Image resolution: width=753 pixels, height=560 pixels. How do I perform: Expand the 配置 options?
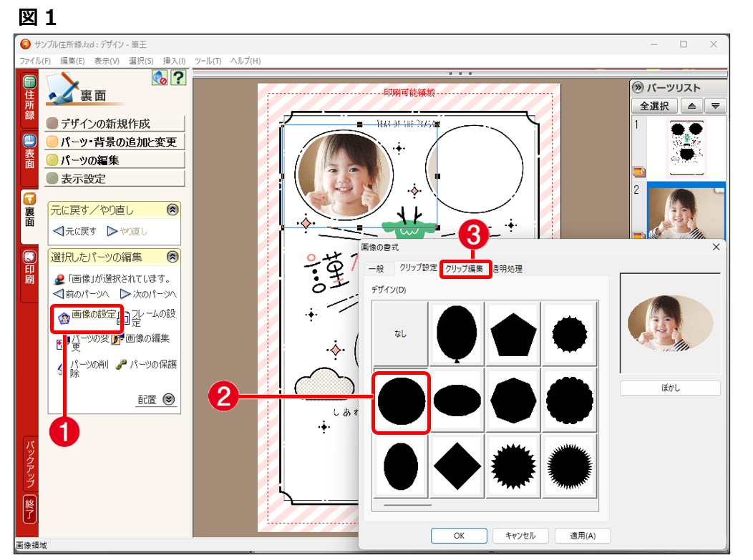169,400
